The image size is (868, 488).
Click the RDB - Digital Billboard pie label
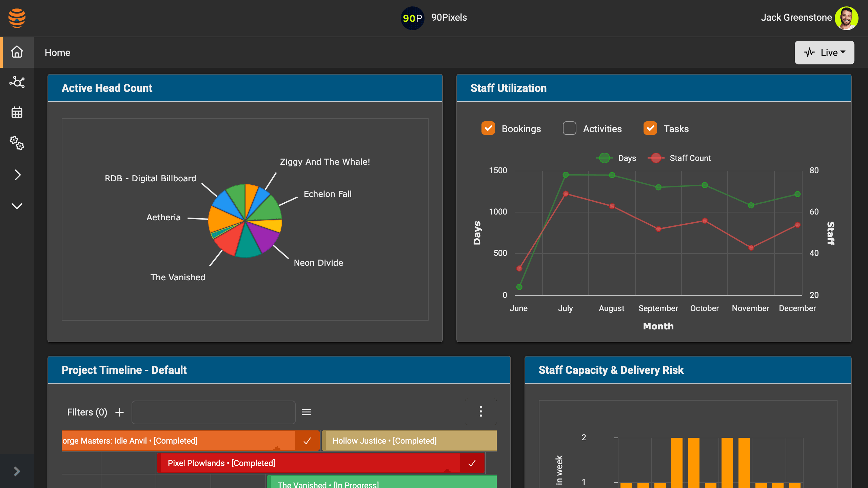[x=150, y=178]
